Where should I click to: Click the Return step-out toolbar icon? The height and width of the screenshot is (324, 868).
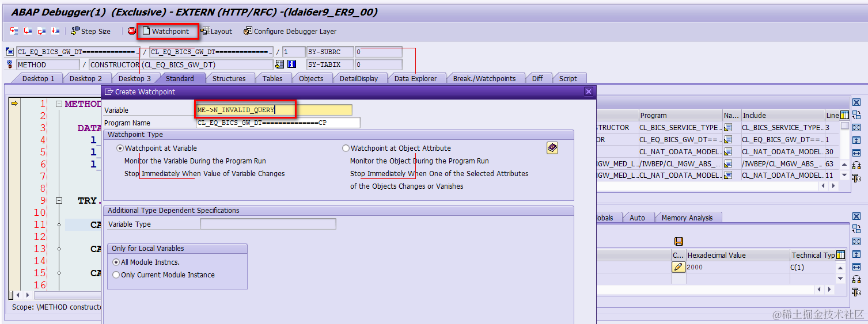point(42,31)
